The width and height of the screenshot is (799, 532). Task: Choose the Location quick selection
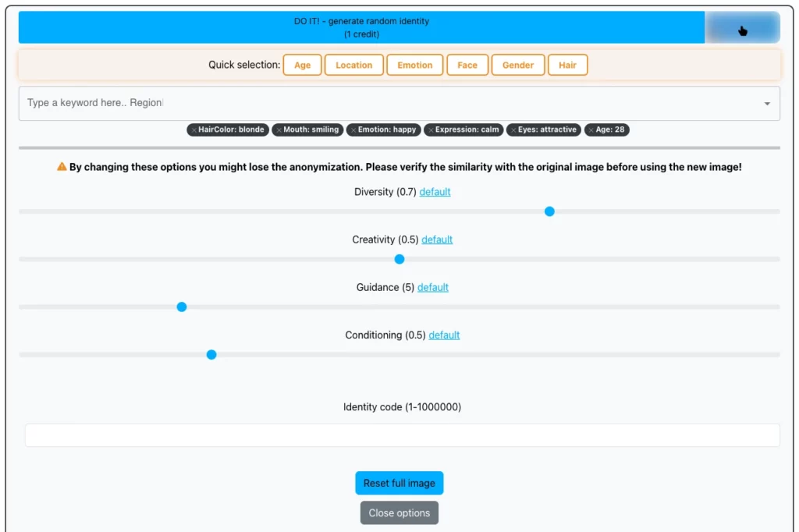(353, 66)
